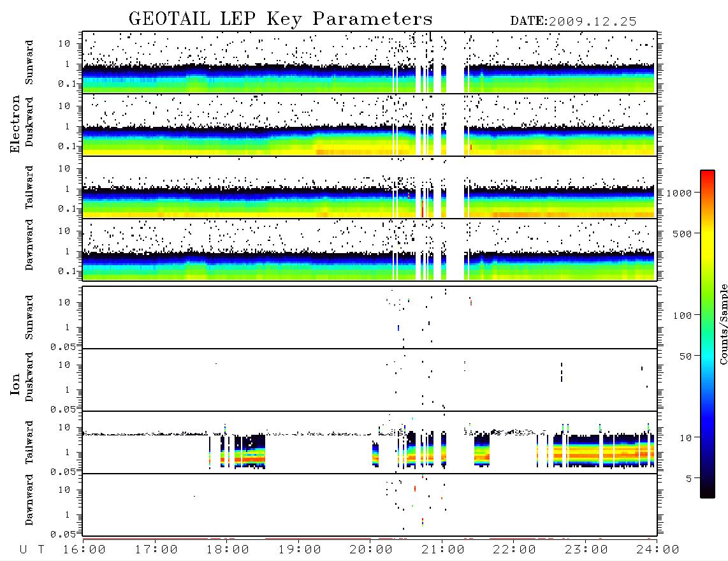Click the black bottom end of the color bar
This screenshot has width=728, height=561.
(708, 492)
